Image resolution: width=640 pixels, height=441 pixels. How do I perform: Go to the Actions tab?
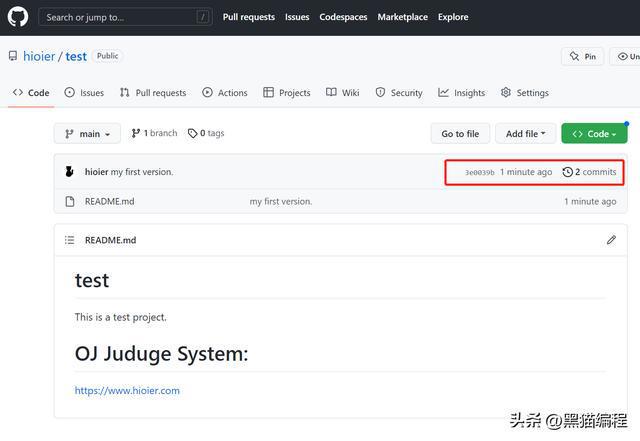(x=224, y=93)
